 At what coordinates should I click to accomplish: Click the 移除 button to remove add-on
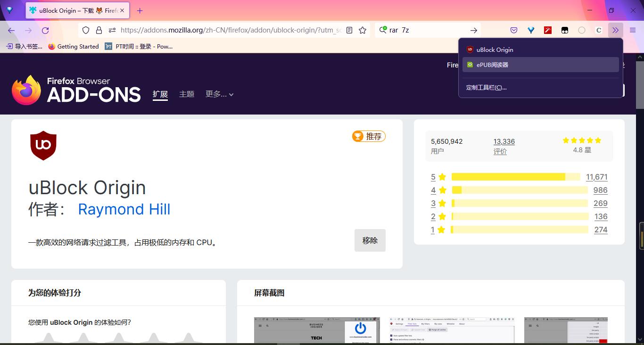(x=370, y=240)
